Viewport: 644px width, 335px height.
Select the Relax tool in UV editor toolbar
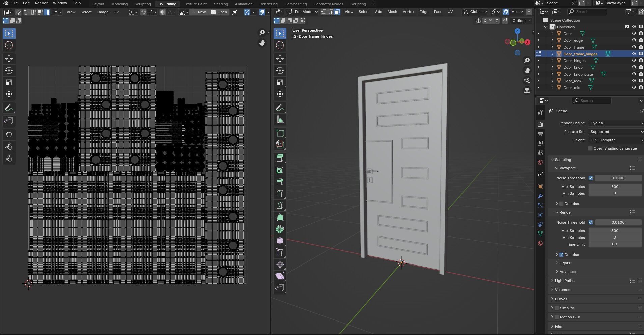coord(9,146)
